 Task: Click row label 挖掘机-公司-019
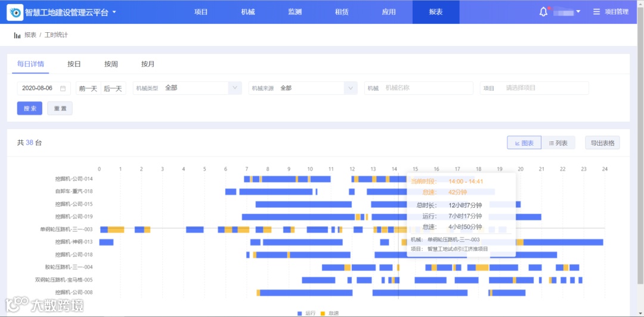click(x=74, y=217)
